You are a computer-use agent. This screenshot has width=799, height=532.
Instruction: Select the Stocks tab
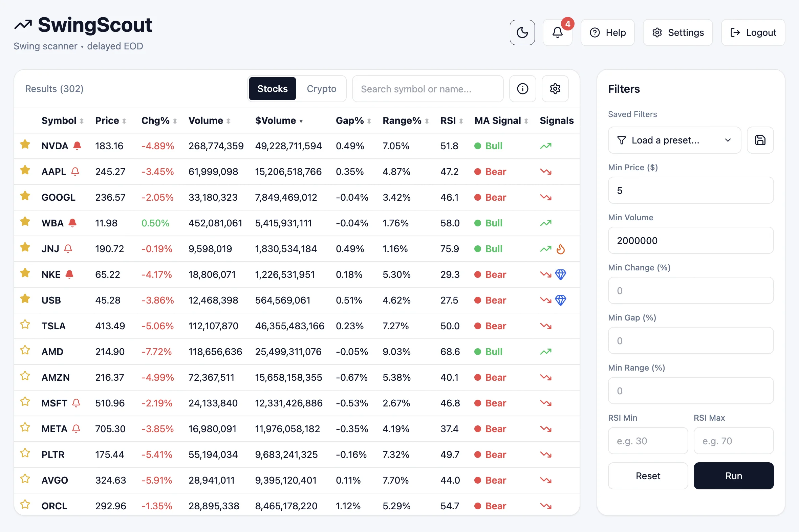[272, 89]
